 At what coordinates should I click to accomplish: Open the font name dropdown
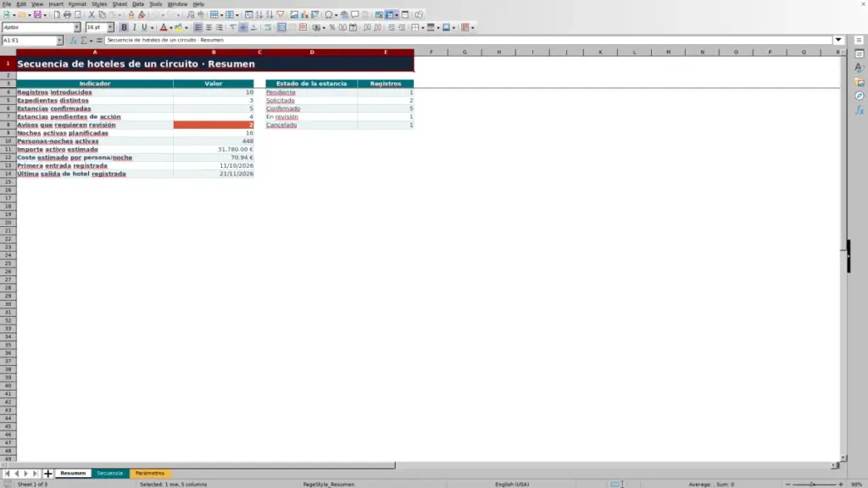tap(77, 28)
